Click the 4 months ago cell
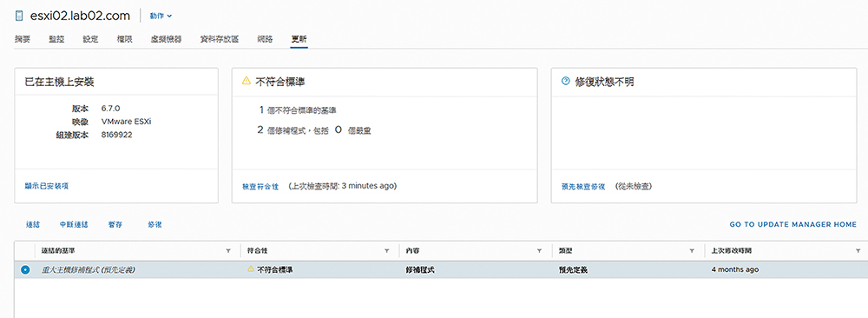868x318 pixels. 734,270
